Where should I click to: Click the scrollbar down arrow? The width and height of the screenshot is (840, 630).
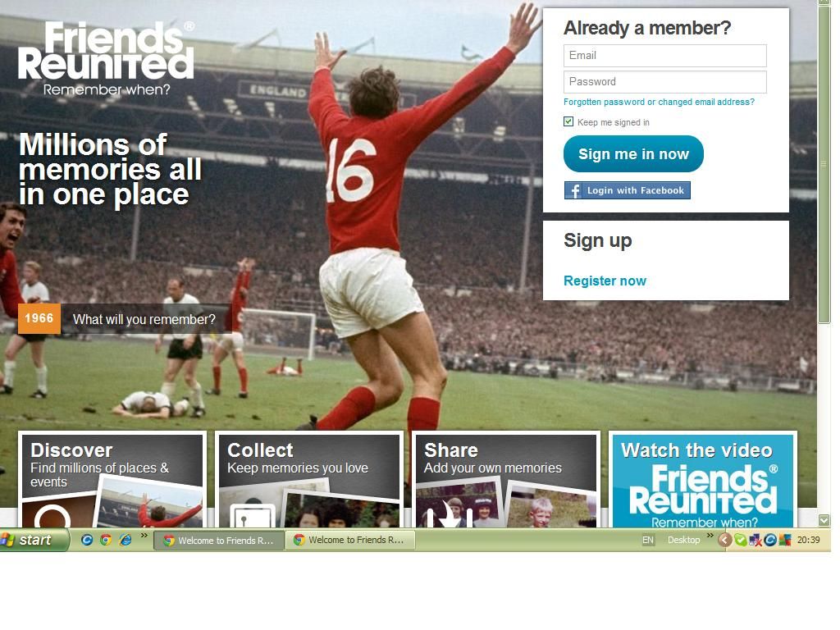click(824, 519)
